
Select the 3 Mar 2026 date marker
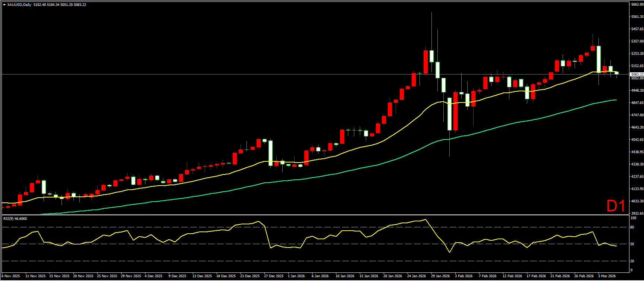607,276
